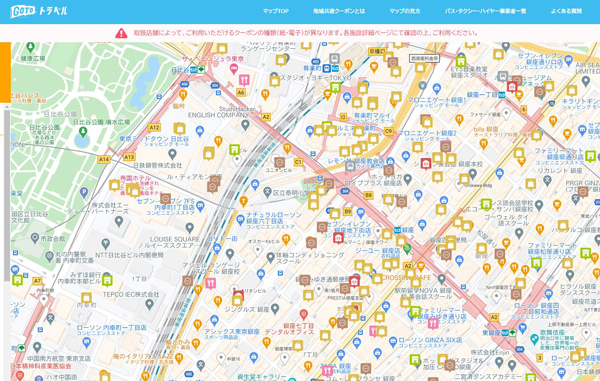This screenshot has height=381, width=600.
Task: Open yellow shop marker above 内幸町 label
Action: [86, 298]
